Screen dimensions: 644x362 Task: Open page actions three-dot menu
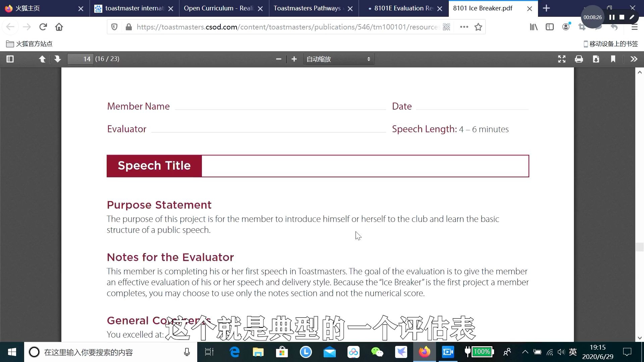464,27
